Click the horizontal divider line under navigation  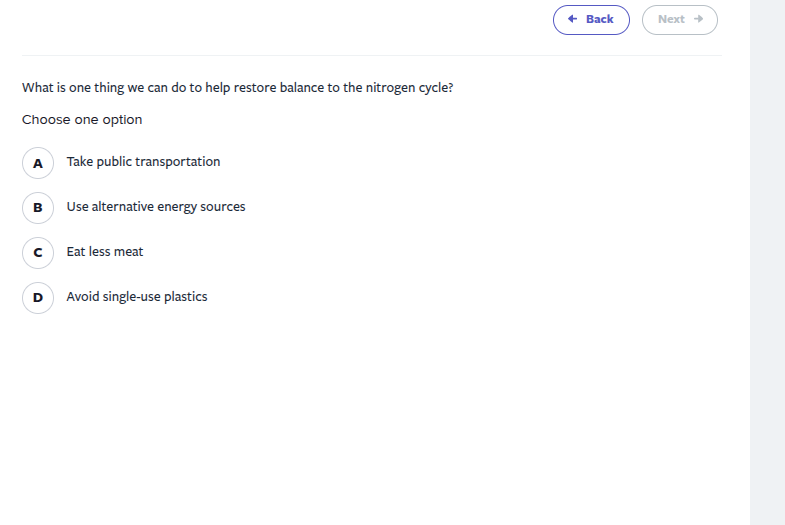371,56
